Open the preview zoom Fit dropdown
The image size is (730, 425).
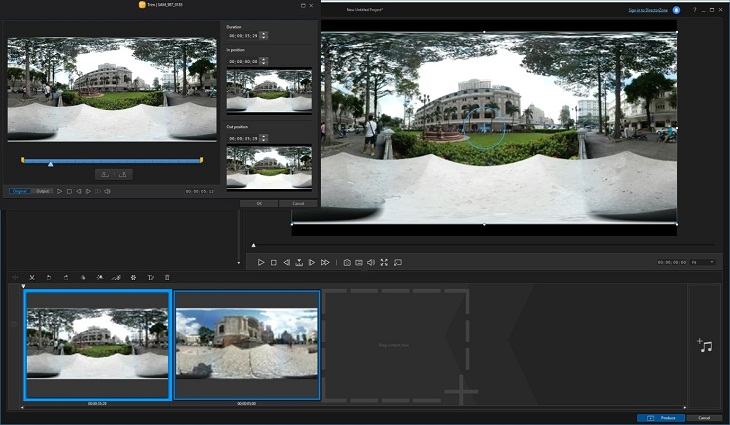[703, 263]
